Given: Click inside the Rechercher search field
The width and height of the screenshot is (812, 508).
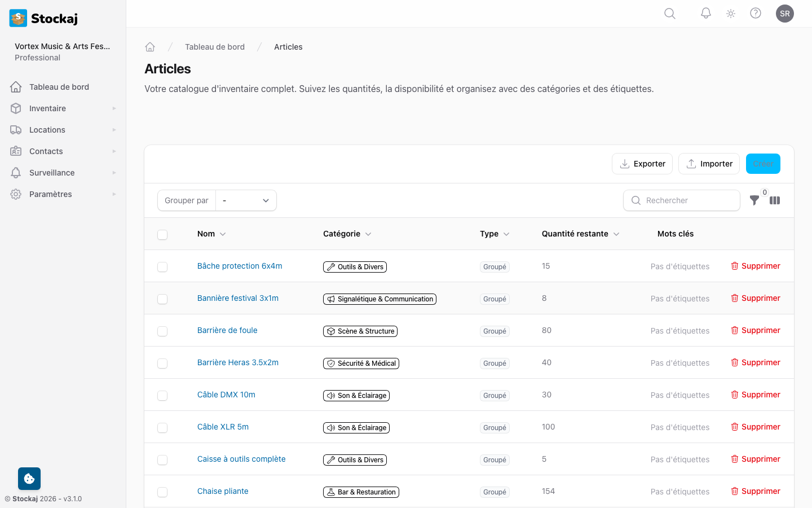Looking at the screenshot, I should [x=682, y=200].
